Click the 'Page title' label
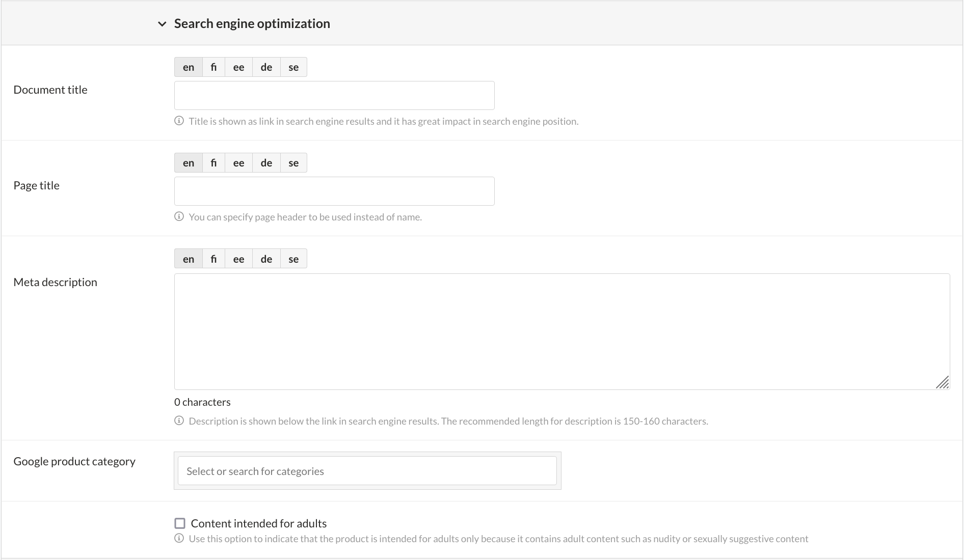Image resolution: width=964 pixels, height=560 pixels. pos(37,185)
